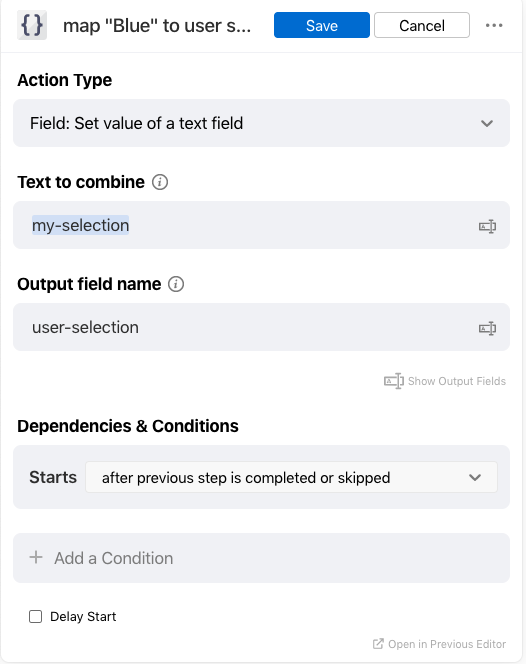
Task: Enable the Delay Start checkbox
Action: pos(36,617)
